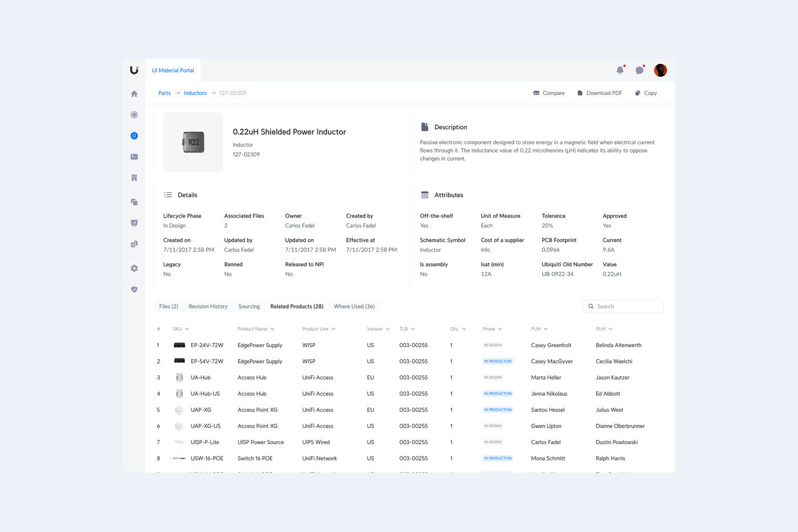
Task: Open Settings via the gear sidebar icon
Action: click(x=134, y=268)
